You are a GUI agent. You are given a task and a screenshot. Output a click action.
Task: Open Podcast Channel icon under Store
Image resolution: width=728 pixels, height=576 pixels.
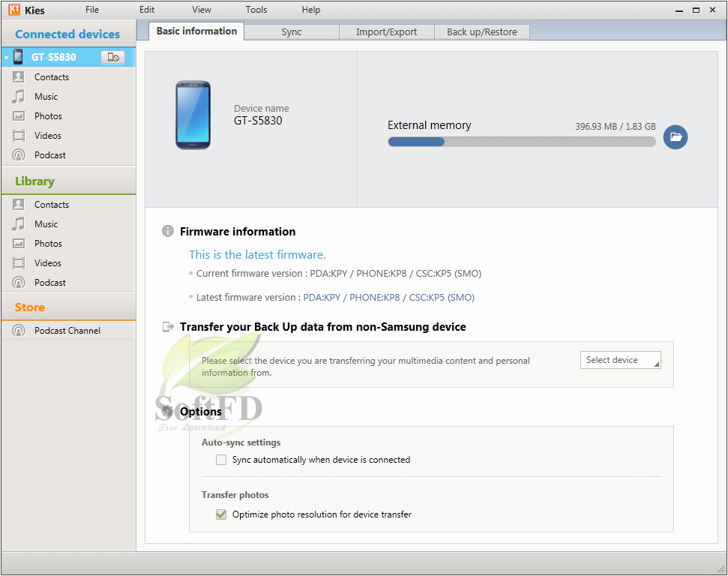pos(19,330)
